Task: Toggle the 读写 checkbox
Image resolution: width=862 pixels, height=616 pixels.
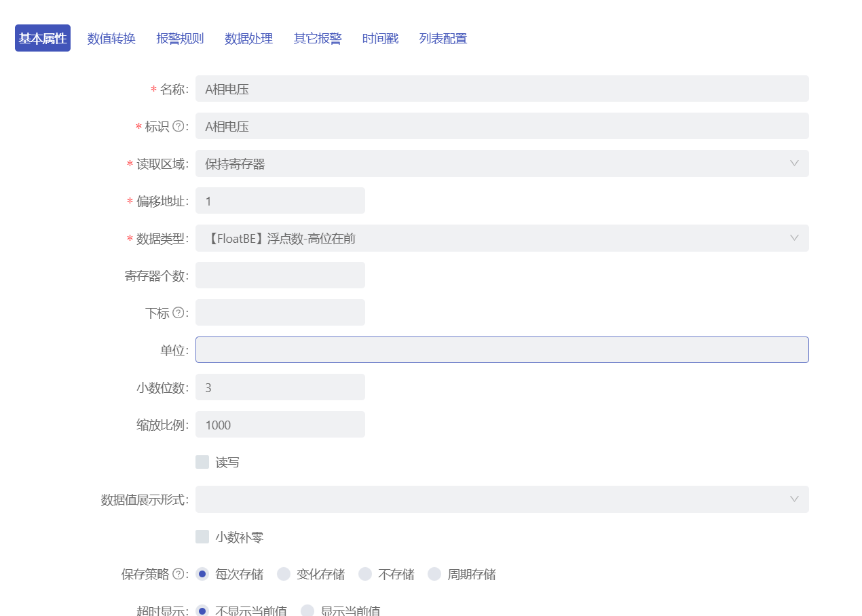Action: pos(202,462)
